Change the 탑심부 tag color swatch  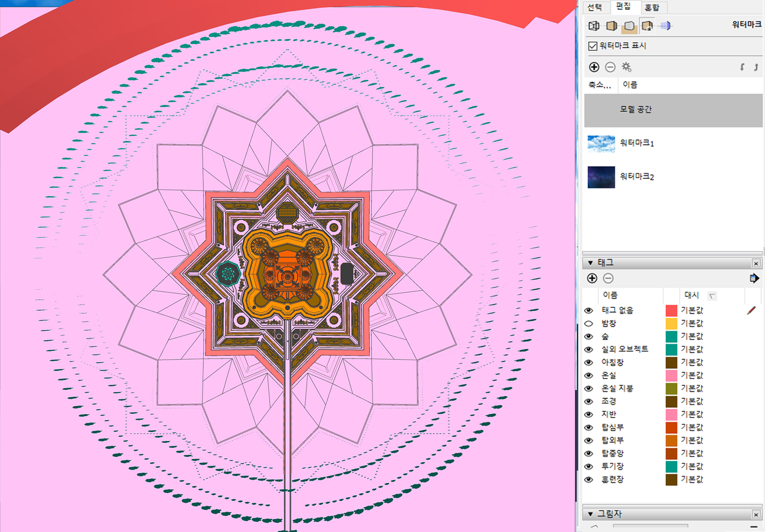671,427
